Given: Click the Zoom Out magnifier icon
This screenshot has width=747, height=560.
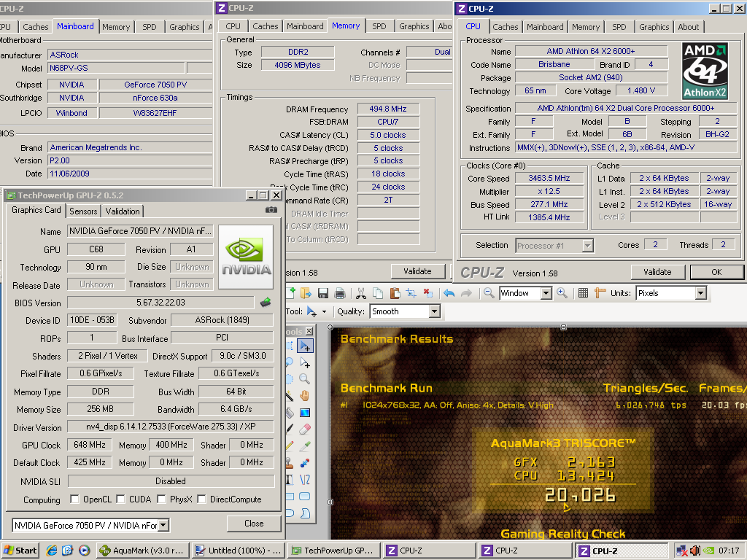Looking at the screenshot, I should 488,293.
